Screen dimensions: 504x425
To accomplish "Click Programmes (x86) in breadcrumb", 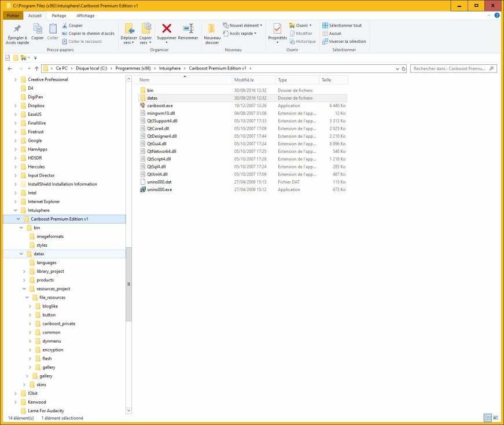I will [x=133, y=68].
